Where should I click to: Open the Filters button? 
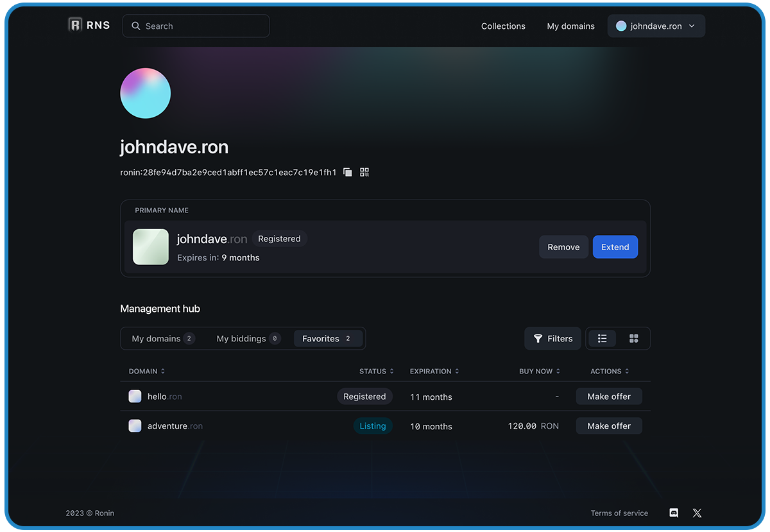coord(553,339)
